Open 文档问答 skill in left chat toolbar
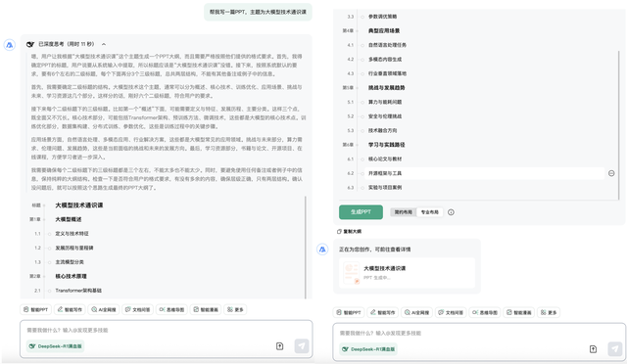This screenshot has width=627, height=364. point(137,309)
